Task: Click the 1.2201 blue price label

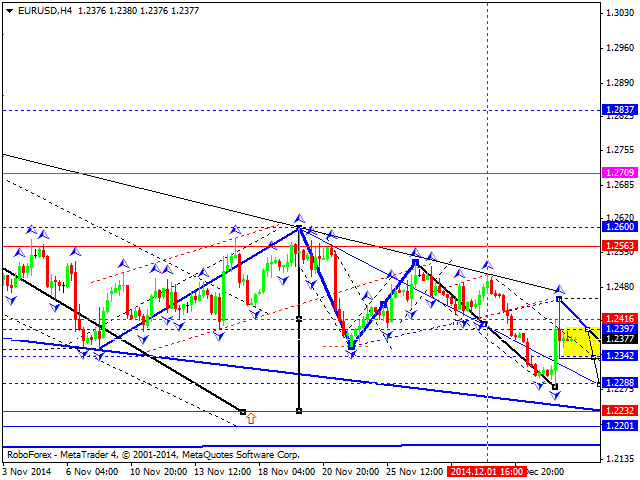Action: tap(617, 425)
